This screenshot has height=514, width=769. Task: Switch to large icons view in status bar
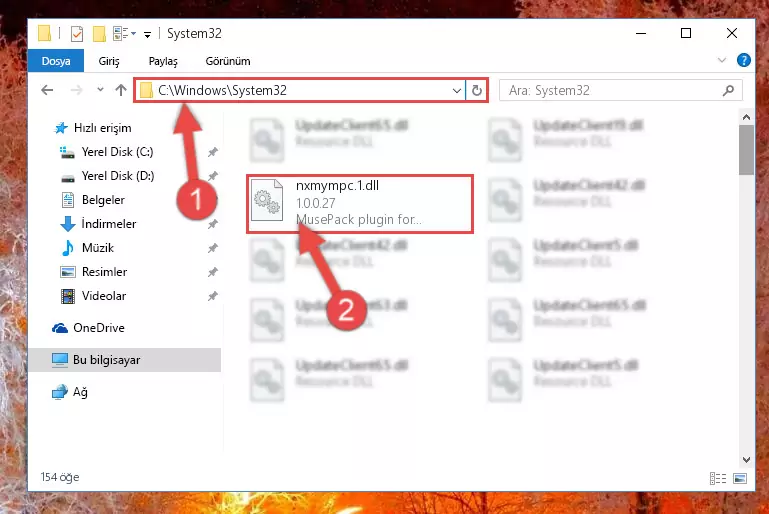[740, 479]
